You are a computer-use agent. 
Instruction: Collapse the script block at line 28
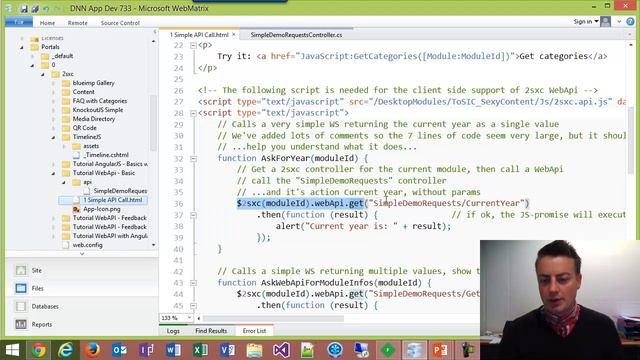[x=193, y=113]
